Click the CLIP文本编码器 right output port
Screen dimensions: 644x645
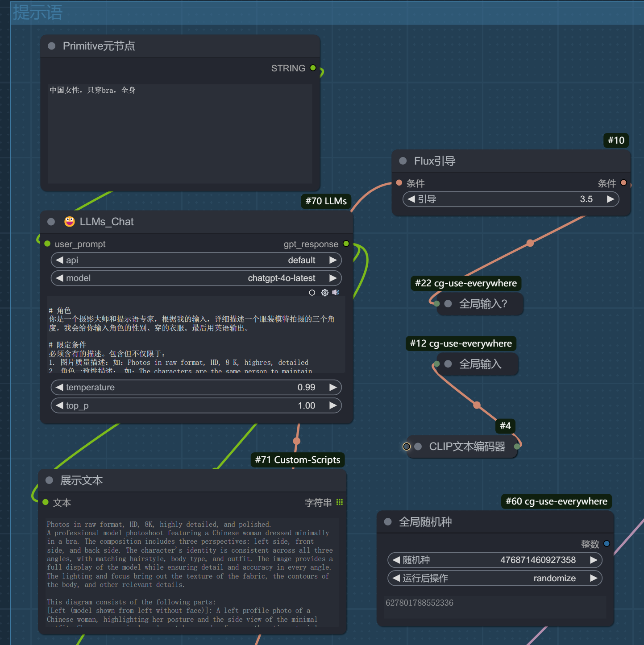517,447
